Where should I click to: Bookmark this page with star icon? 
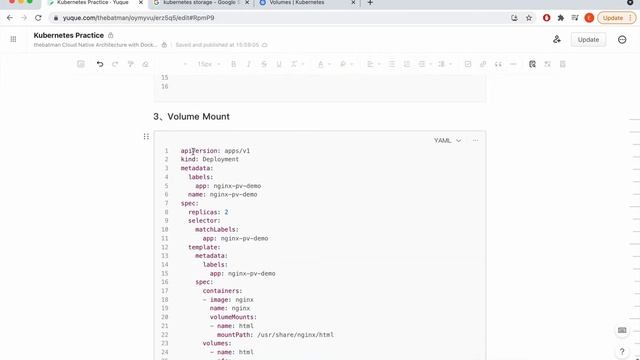pyautogui.click(x=529, y=18)
